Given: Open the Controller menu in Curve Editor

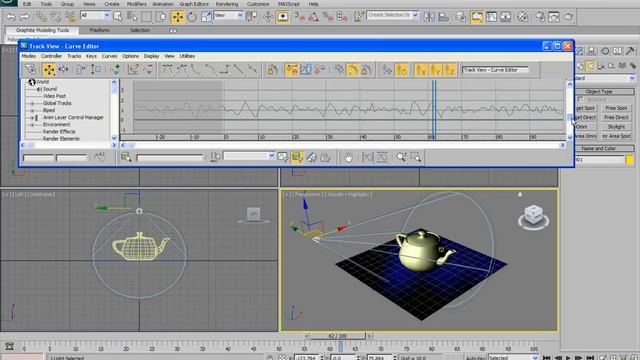Looking at the screenshot, I should pos(51,56).
